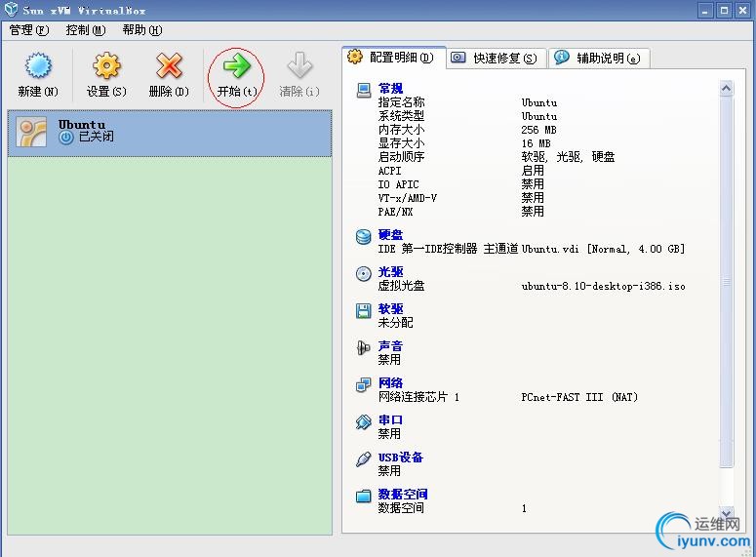The width and height of the screenshot is (756, 557).
Task: Click the Serial Ports (串口) icon
Action: click(x=364, y=422)
